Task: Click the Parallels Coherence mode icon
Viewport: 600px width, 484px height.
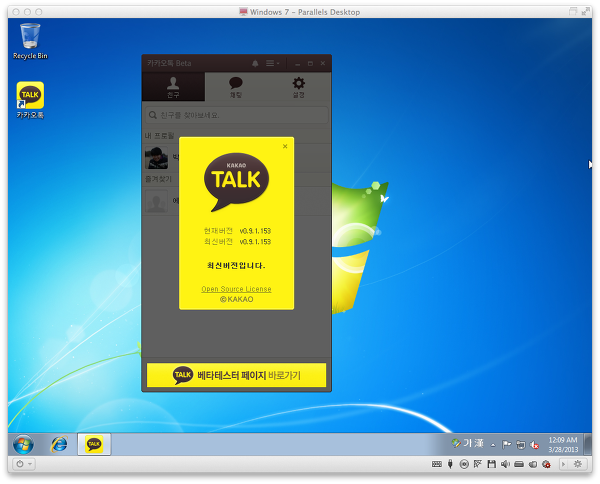Action: (573, 11)
